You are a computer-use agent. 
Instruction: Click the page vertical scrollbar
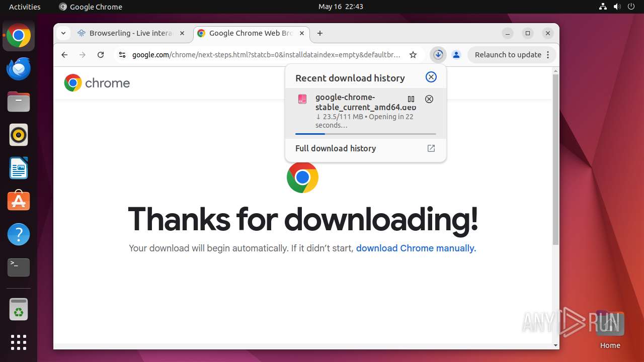(x=555, y=159)
